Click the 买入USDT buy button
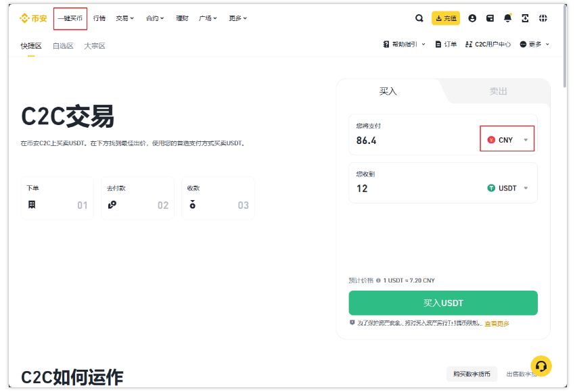Viewport: 575px width, 392px height. pyautogui.click(x=442, y=303)
